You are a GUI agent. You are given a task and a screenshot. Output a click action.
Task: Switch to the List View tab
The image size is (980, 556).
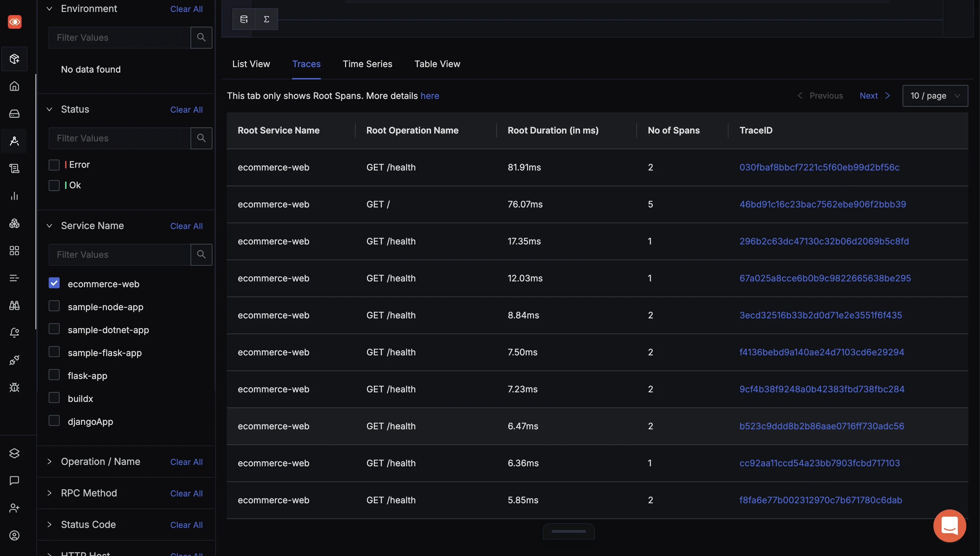coord(250,64)
